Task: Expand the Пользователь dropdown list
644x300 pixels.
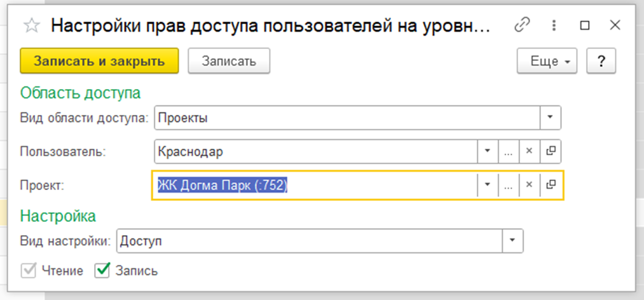Action: pyautogui.click(x=487, y=152)
